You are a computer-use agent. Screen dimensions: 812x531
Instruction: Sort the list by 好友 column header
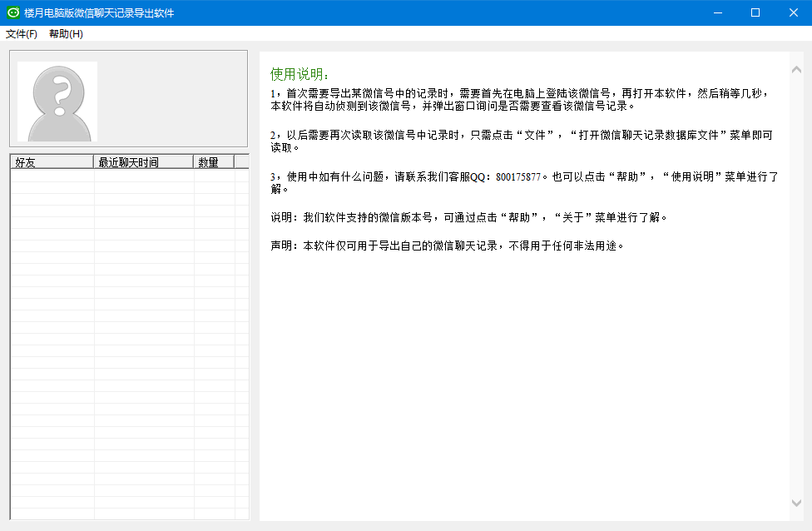coord(52,162)
